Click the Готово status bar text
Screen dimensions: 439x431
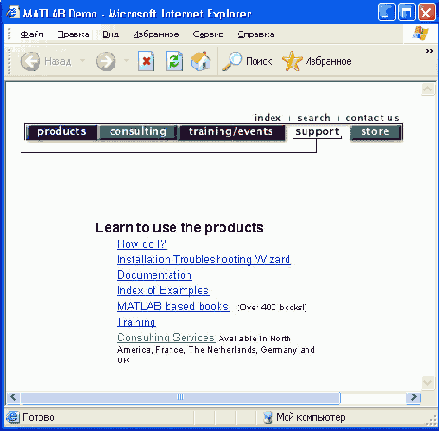point(38,417)
